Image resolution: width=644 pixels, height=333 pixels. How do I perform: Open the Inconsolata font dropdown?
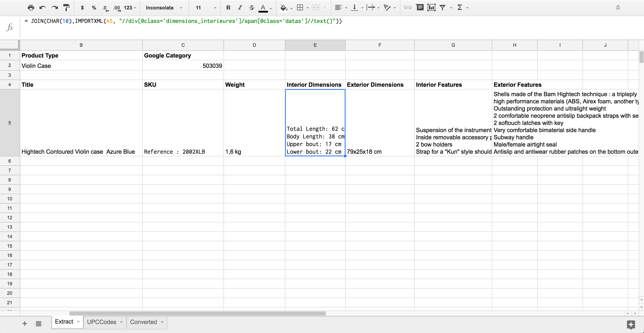click(x=164, y=8)
